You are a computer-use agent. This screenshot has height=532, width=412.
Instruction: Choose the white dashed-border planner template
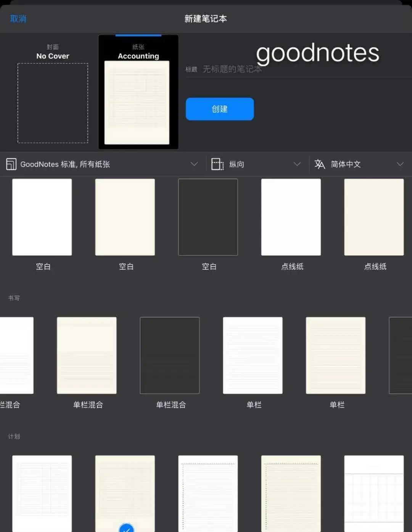click(x=208, y=493)
